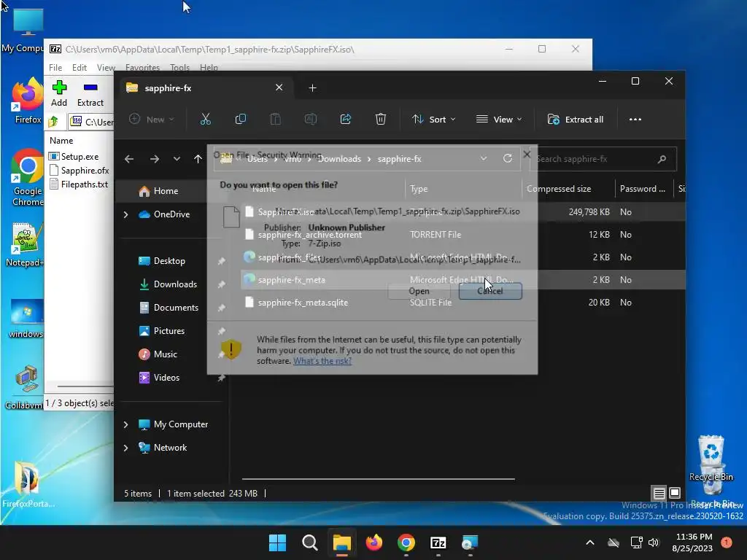
Task: Open taskbar Search
Action: pyautogui.click(x=309, y=542)
